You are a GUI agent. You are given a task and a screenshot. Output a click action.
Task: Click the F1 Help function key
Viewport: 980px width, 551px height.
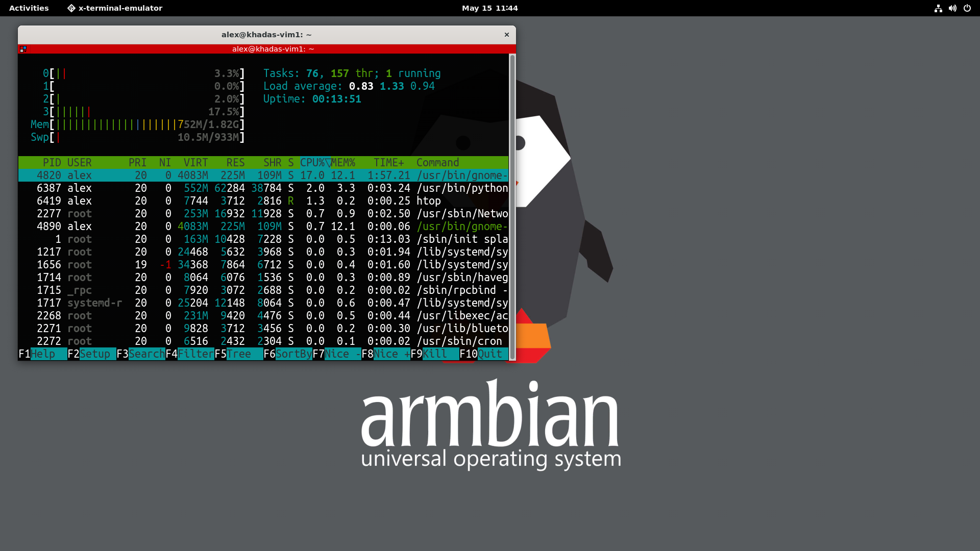pos(43,354)
